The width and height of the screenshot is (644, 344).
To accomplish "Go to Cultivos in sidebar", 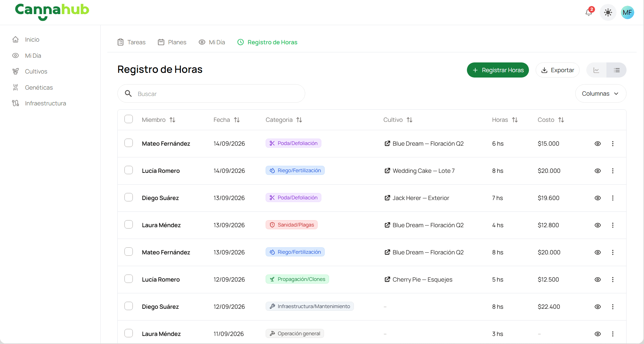I will point(36,71).
